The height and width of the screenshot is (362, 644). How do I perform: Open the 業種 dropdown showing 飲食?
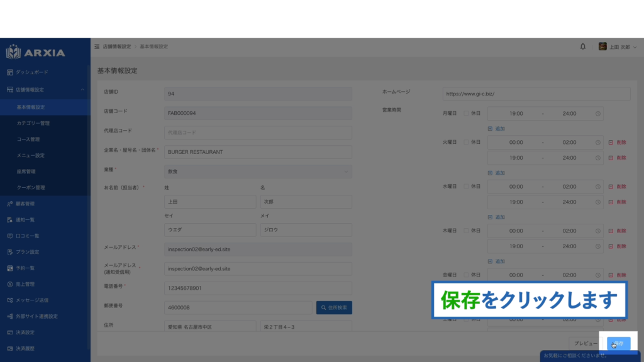pos(258,172)
